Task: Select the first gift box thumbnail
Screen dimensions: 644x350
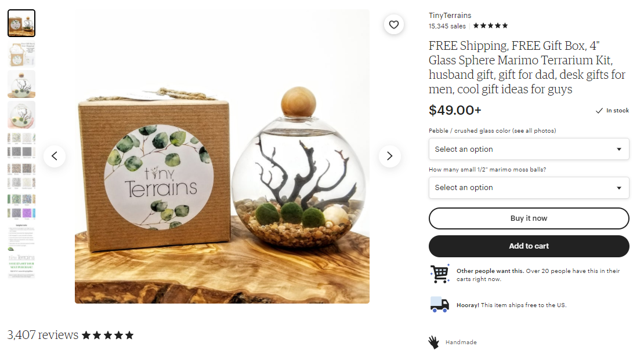Action: [x=21, y=23]
